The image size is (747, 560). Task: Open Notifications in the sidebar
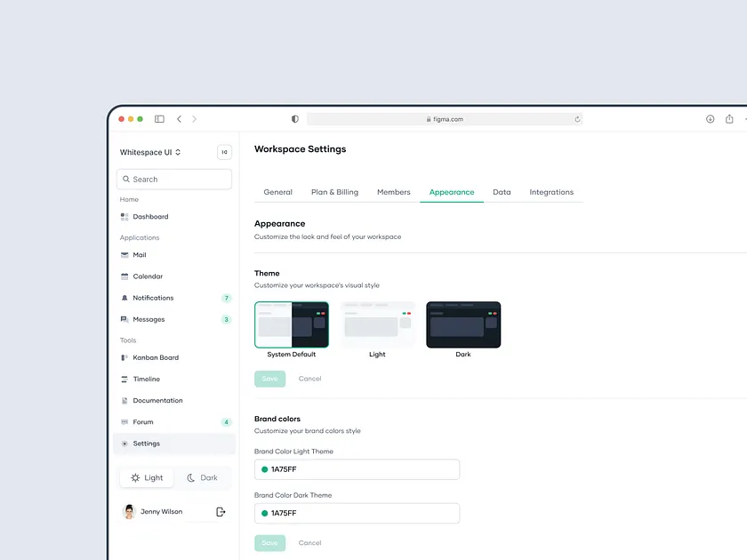174,298
